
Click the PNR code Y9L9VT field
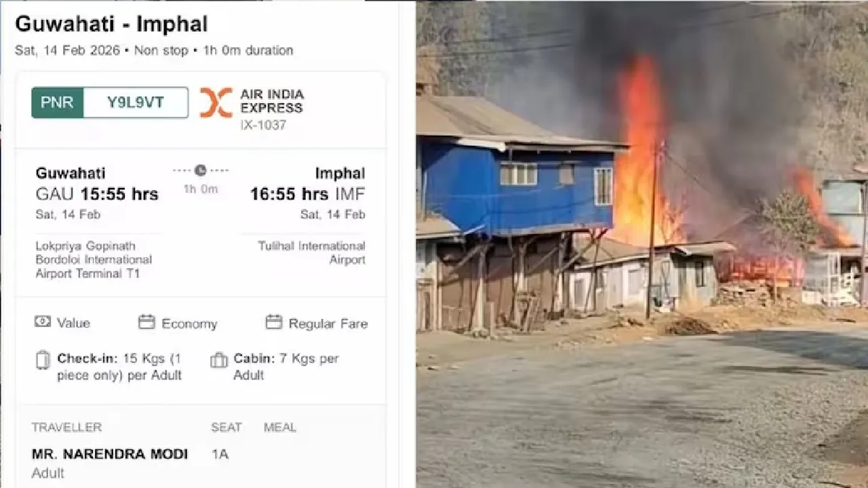point(136,102)
